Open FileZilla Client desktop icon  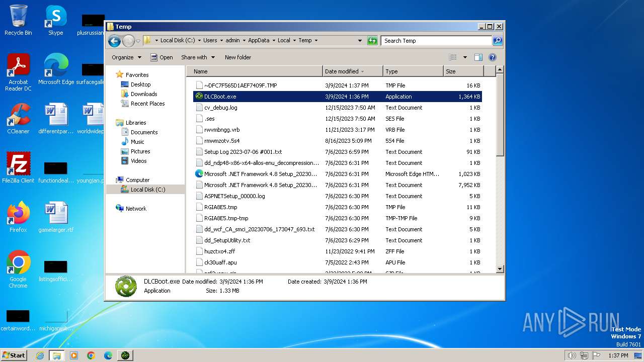pyautogui.click(x=18, y=168)
